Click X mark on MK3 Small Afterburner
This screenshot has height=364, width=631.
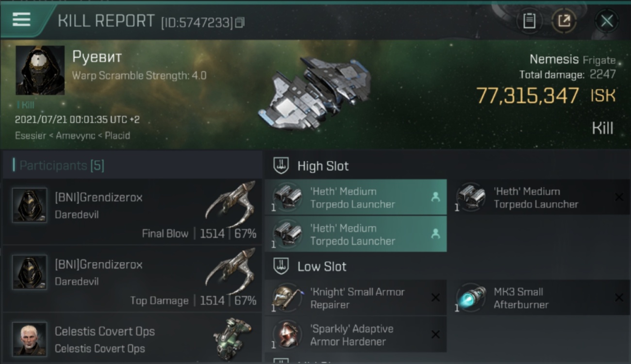click(x=619, y=298)
